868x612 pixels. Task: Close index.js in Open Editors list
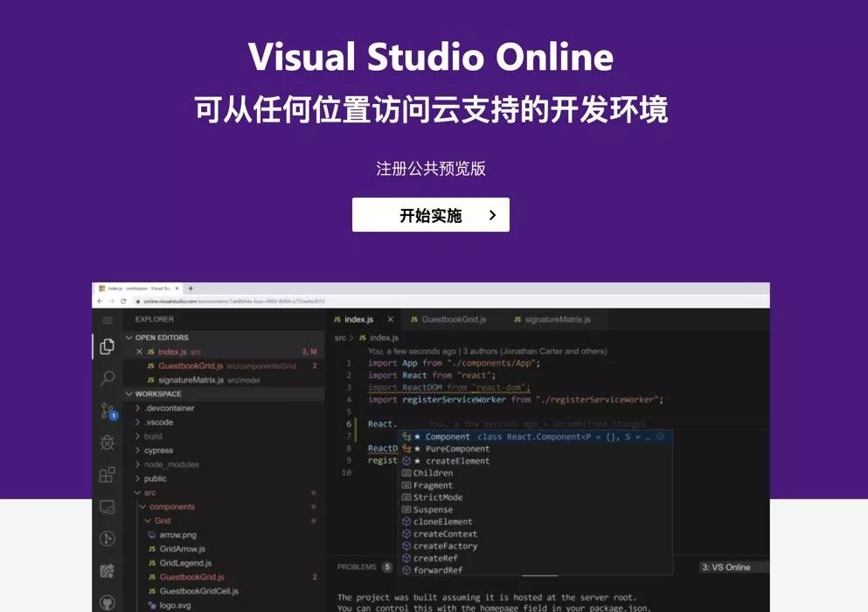[139, 351]
